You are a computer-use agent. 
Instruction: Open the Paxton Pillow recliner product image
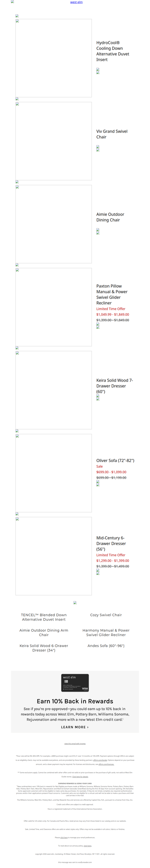(54, 307)
